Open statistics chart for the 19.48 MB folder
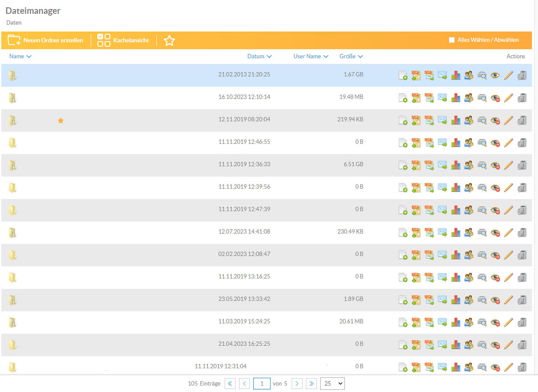The width and height of the screenshot is (538, 392). point(455,98)
